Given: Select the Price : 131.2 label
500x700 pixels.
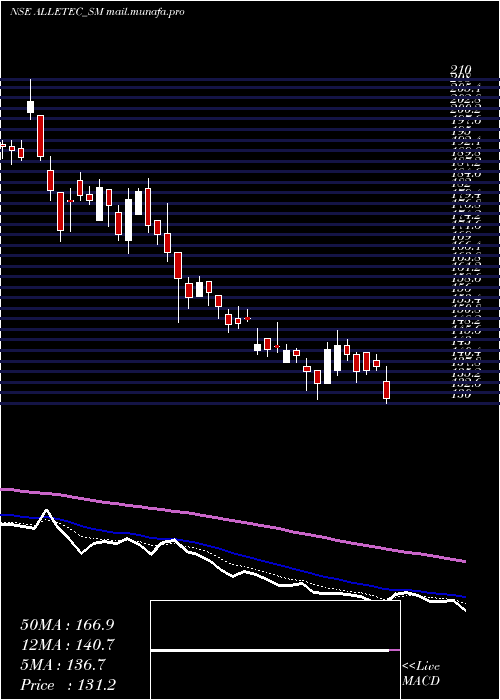Looking at the screenshot, I should (x=68, y=685).
